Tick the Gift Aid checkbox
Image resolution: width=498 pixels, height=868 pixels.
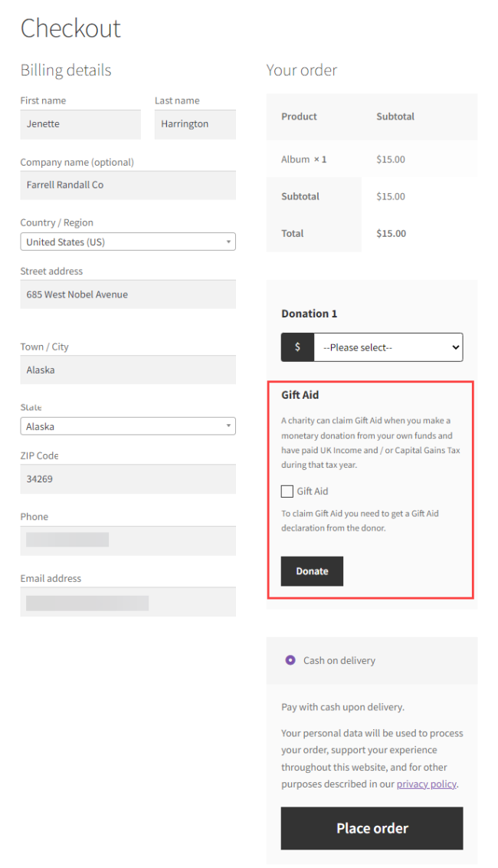287,492
